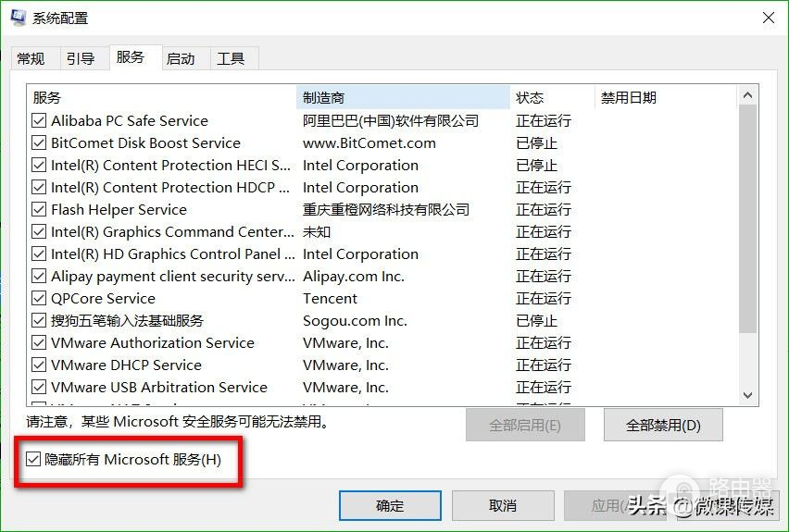
Task: Uncheck Flash Helper Service
Action: [39, 209]
